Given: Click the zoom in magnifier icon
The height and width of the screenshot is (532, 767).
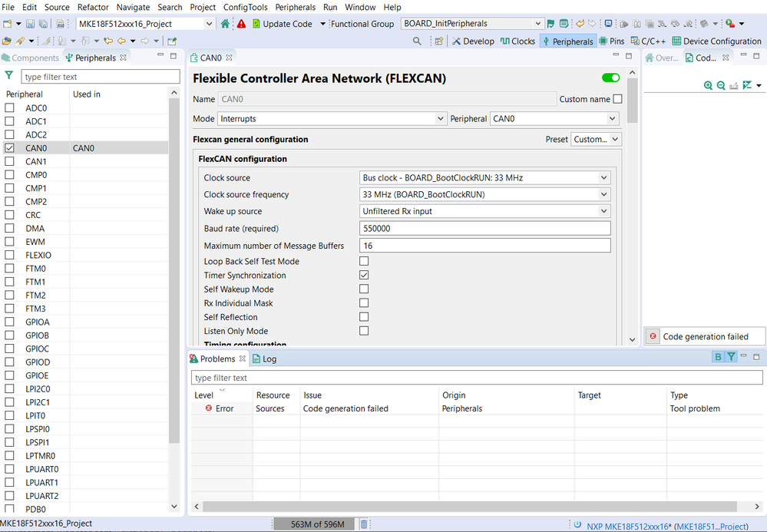Looking at the screenshot, I should tap(708, 85).
